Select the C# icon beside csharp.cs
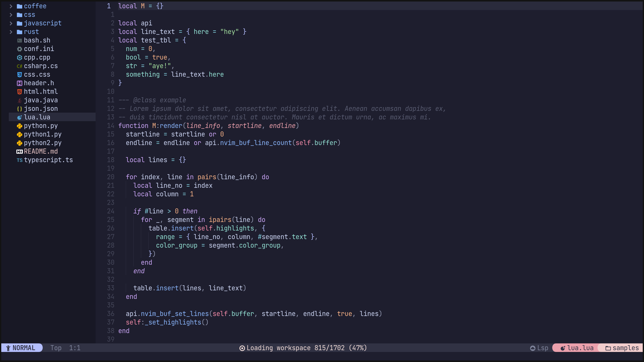644x362 pixels. pyautogui.click(x=19, y=66)
